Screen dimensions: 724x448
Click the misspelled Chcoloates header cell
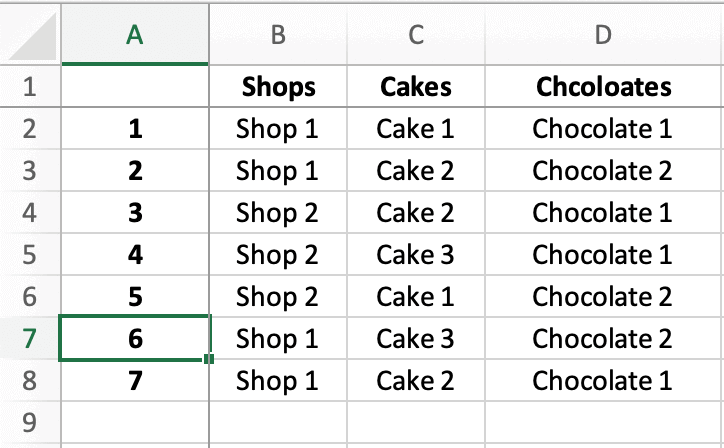tap(603, 87)
